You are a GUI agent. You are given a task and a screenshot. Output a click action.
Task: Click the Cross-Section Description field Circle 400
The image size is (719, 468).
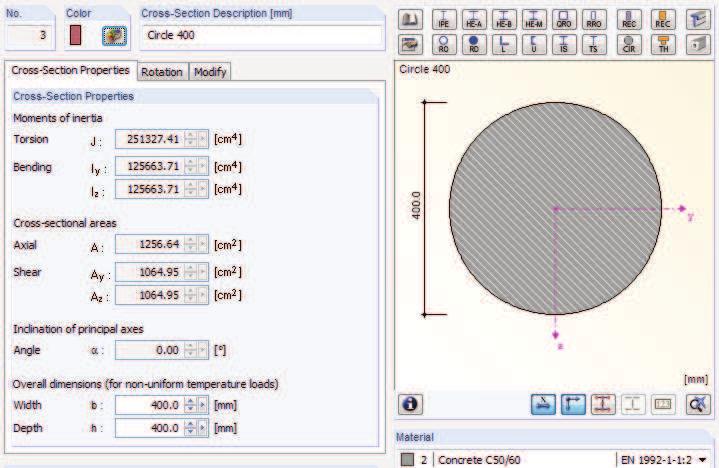[x=262, y=35]
